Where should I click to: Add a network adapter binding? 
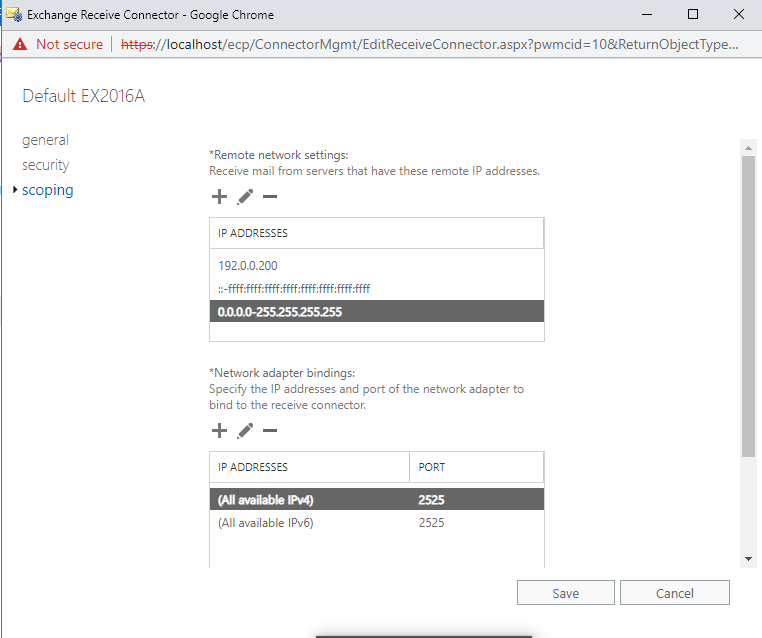pos(219,431)
